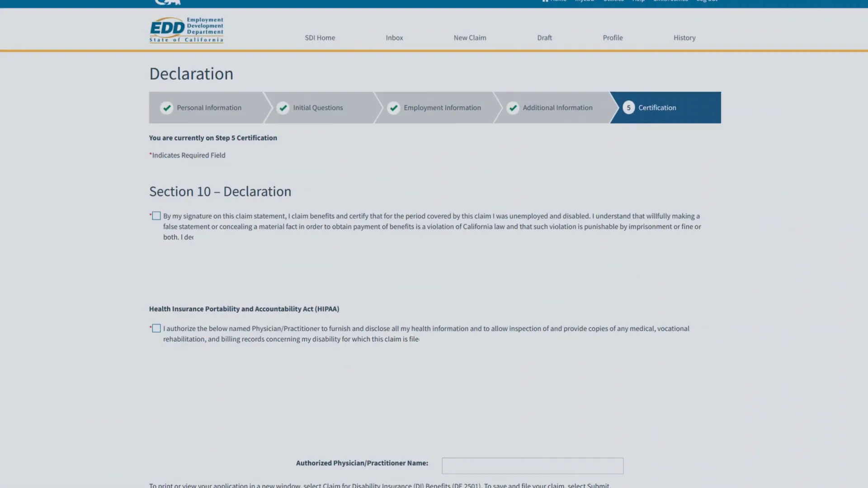Screen dimensions: 868x488
Task: Open the History menu item
Action: pyautogui.click(x=684, y=38)
